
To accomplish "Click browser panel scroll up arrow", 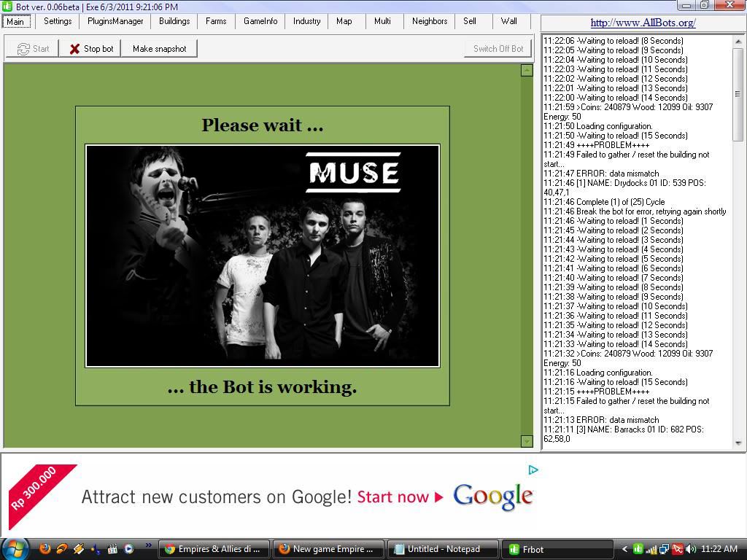I will (527, 71).
